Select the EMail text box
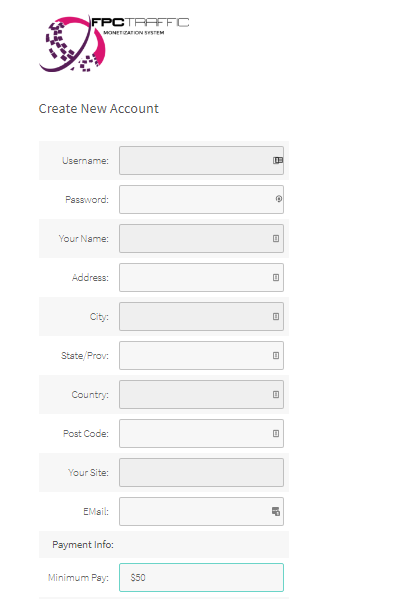 [x=201, y=511]
